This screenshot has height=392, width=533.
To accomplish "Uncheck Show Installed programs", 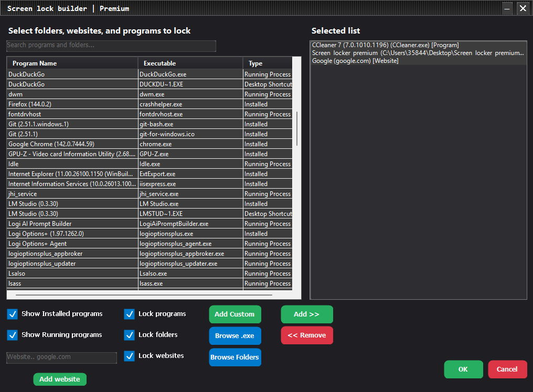I will click(x=12, y=314).
